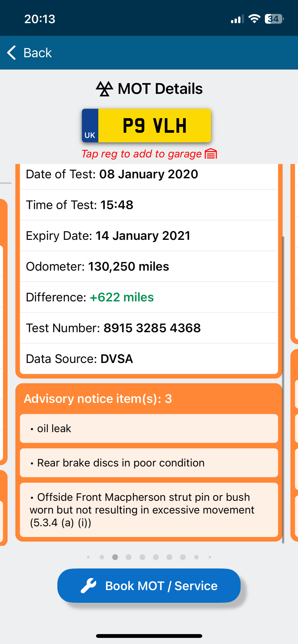Image resolution: width=298 pixels, height=644 pixels.
Task: Tap the Rear brake discs advisory item
Action: pyautogui.click(x=149, y=463)
